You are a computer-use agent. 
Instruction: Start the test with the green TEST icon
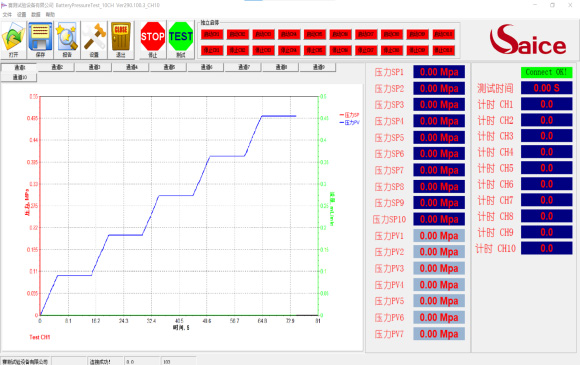pos(181,40)
